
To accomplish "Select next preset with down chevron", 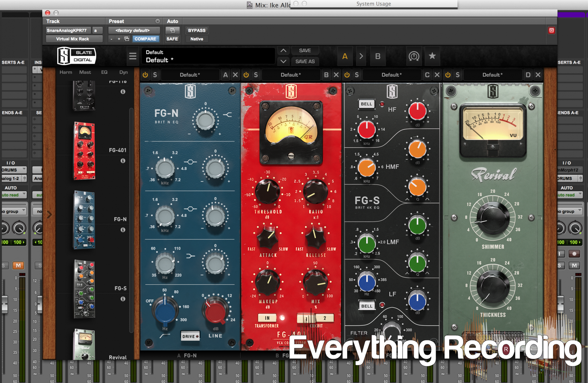I will [x=283, y=61].
